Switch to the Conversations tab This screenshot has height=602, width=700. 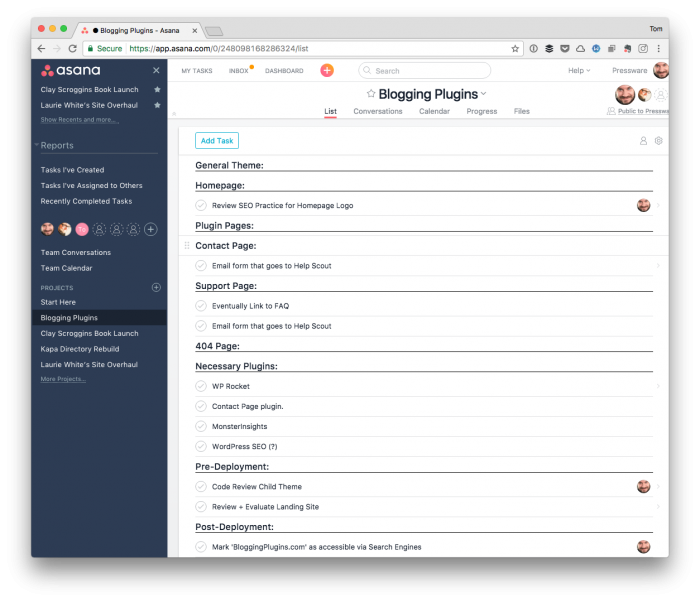tap(378, 111)
